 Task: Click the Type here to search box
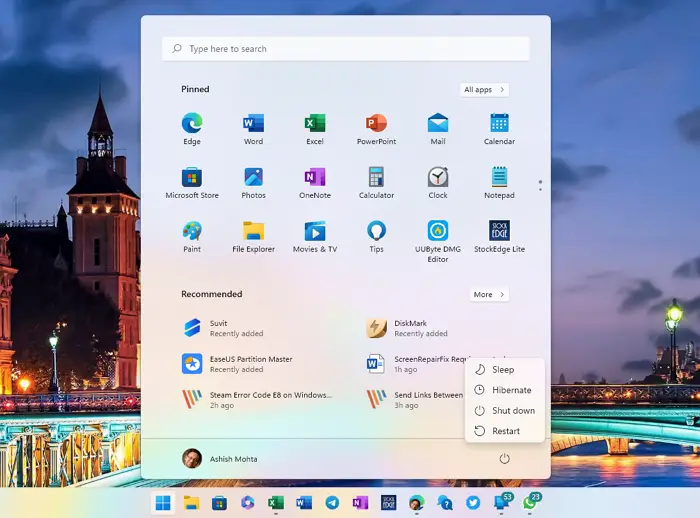coord(346,49)
